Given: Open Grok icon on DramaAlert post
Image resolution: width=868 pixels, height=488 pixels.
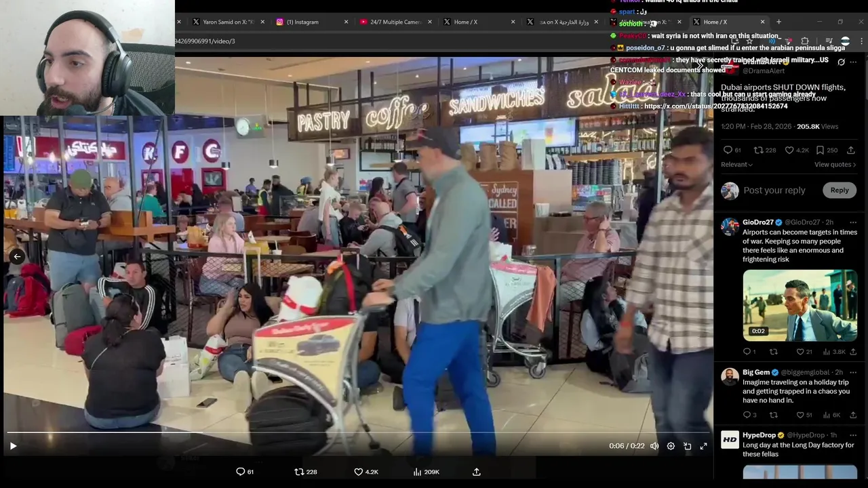Looking at the screenshot, I should click(x=841, y=62).
